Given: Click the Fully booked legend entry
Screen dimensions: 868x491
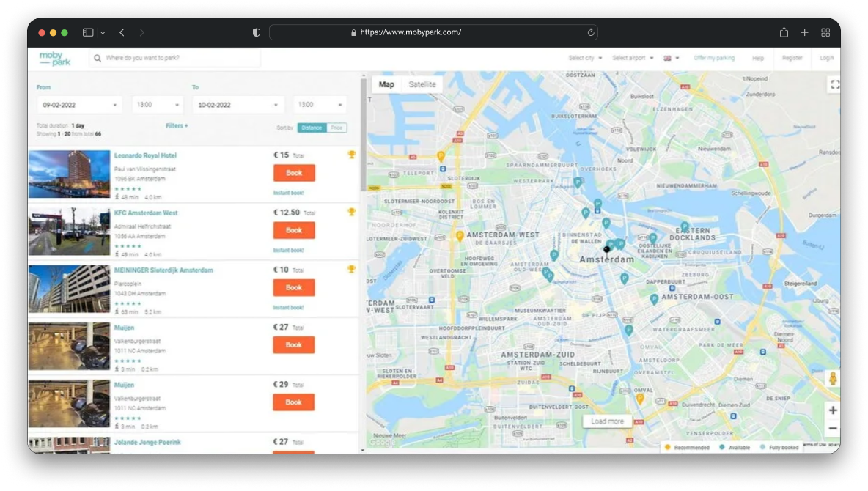Looking at the screenshot, I should pyautogui.click(x=779, y=447).
